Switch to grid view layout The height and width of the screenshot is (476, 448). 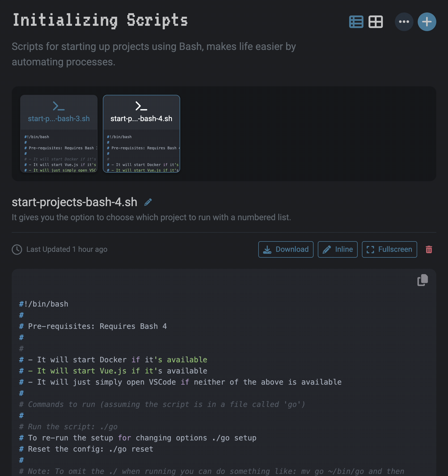coord(376,22)
